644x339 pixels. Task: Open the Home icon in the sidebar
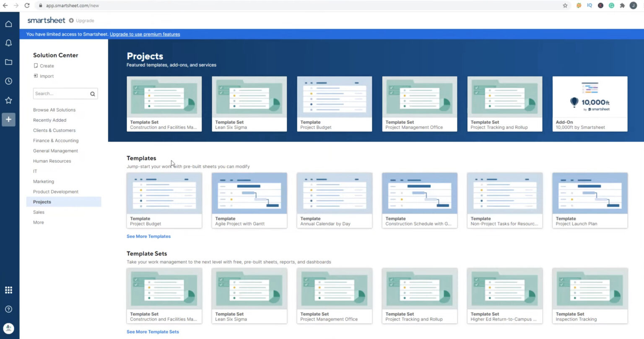(8, 23)
